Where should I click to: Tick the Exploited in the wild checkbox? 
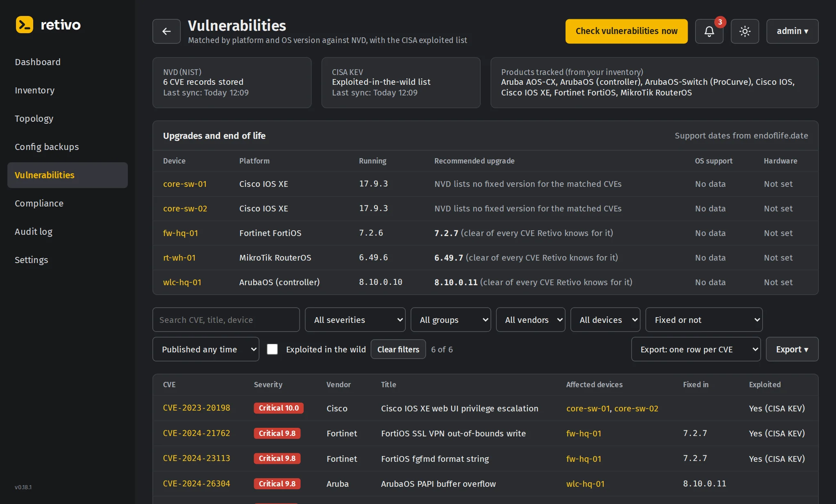click(272, 349)
